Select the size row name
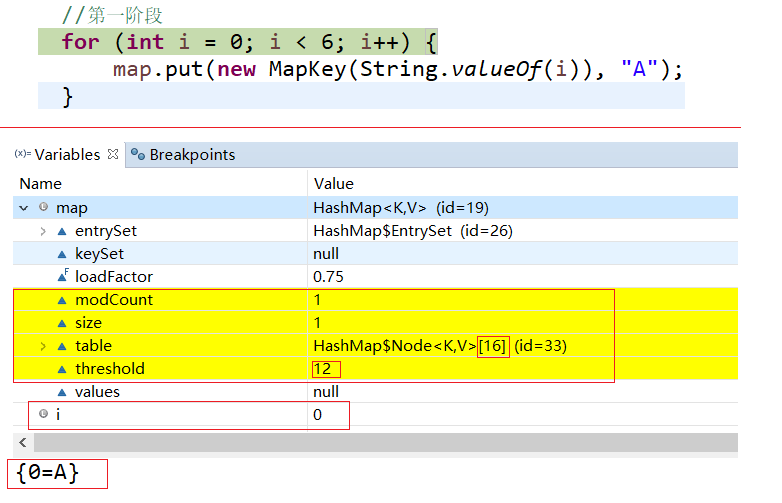Screen dimensions: 782x503 tap(88, 323)
